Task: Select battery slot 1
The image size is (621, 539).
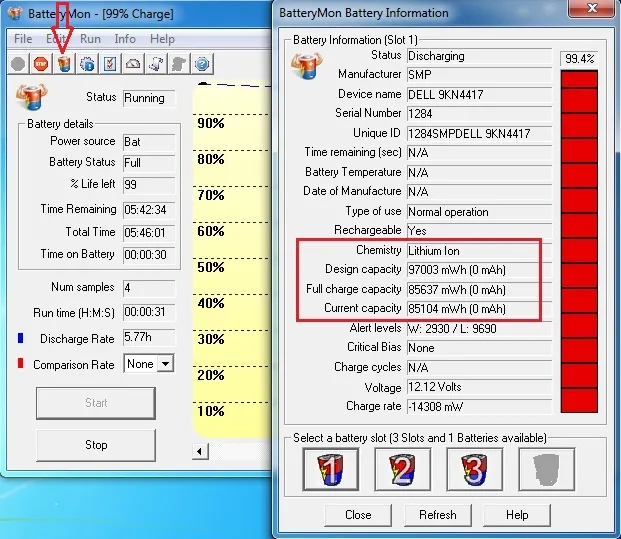Action: [331, 469]
